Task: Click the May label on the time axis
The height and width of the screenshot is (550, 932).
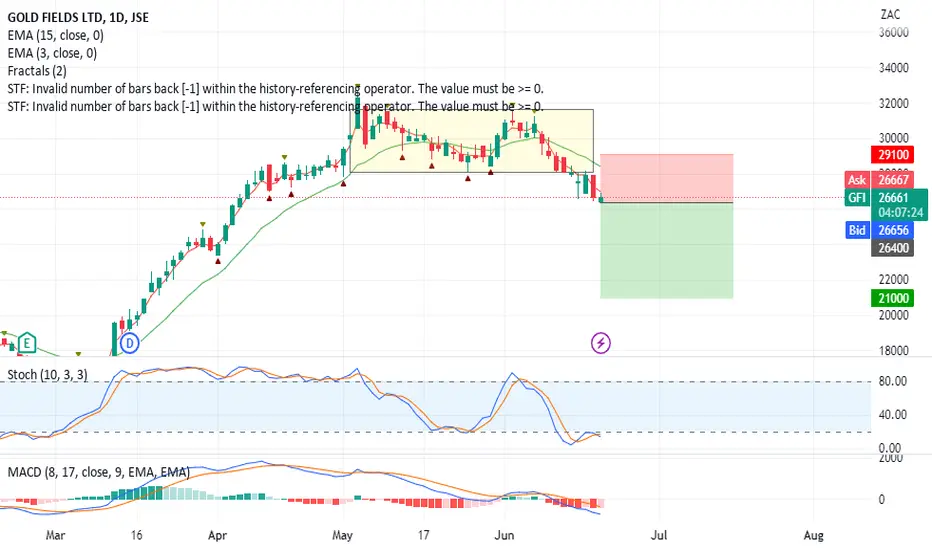Action: 342,535
